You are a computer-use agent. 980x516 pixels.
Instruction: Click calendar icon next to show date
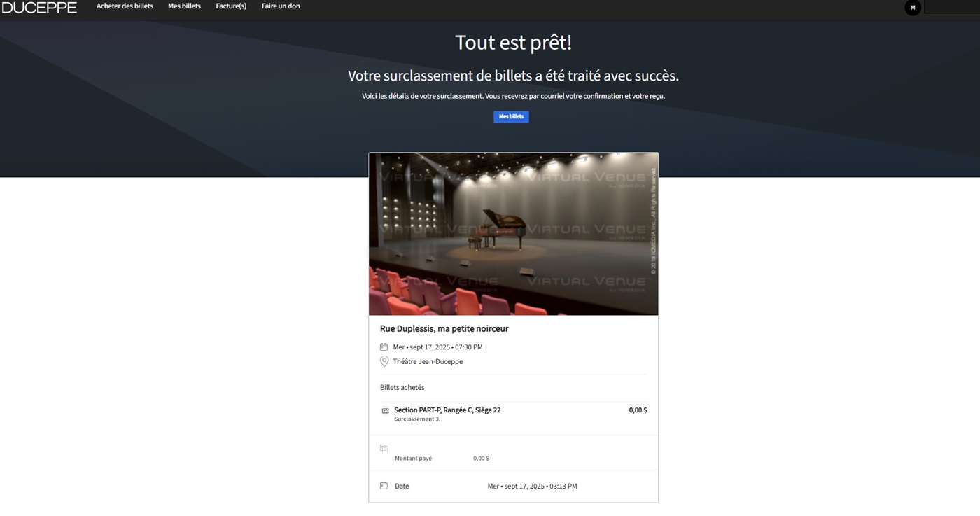click(x=384, y=347)
